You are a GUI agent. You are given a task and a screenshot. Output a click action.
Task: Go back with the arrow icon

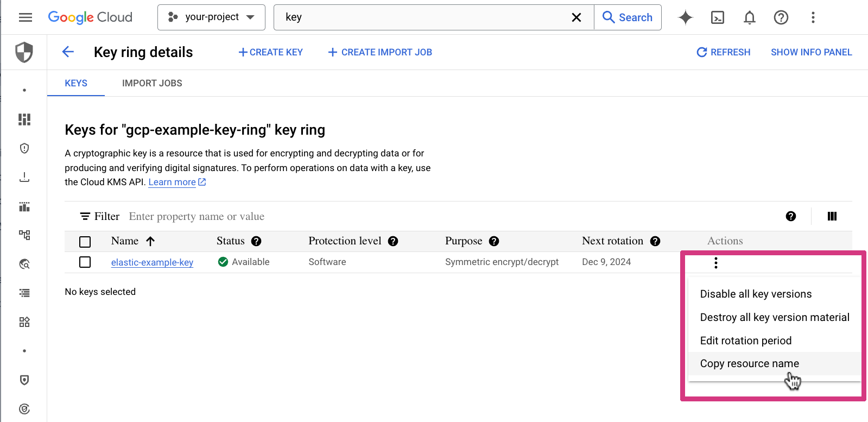pos(68,52)
